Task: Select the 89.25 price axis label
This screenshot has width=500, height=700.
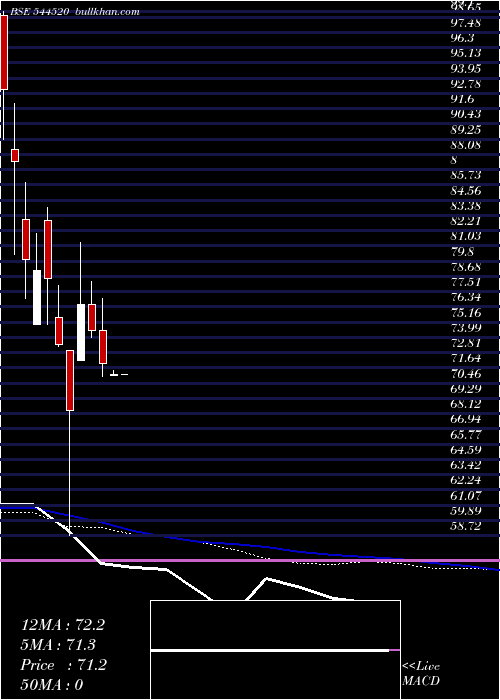Action: point(466,129)
